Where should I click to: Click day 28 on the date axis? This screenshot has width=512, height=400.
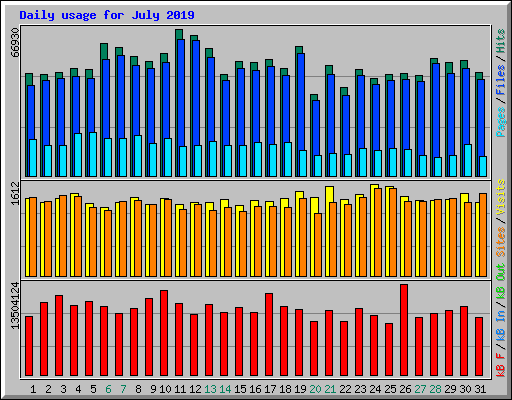point(435,389)
